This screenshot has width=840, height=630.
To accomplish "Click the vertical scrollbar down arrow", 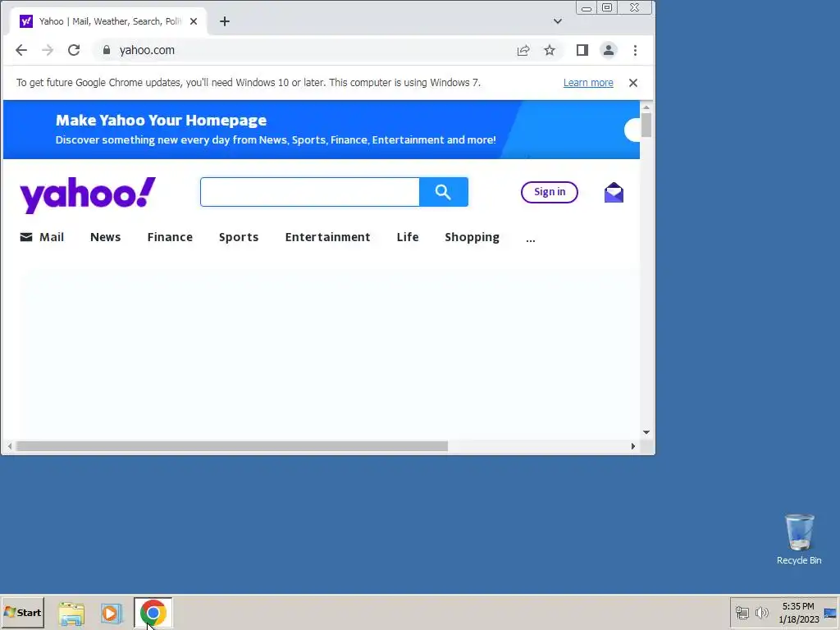I will (x=646, y=432).
